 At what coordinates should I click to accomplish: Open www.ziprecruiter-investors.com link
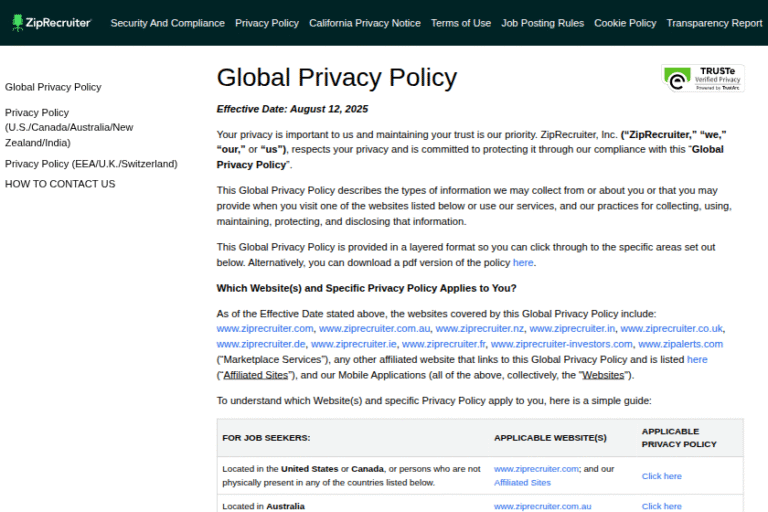(561, 344)
